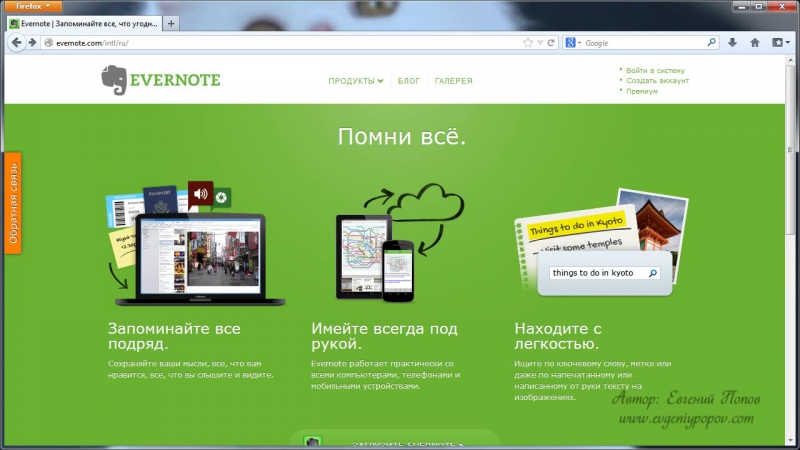Click the magnifier in kyoto search illustration
Viewport: 800px width, 450px height.
point(653,273)
